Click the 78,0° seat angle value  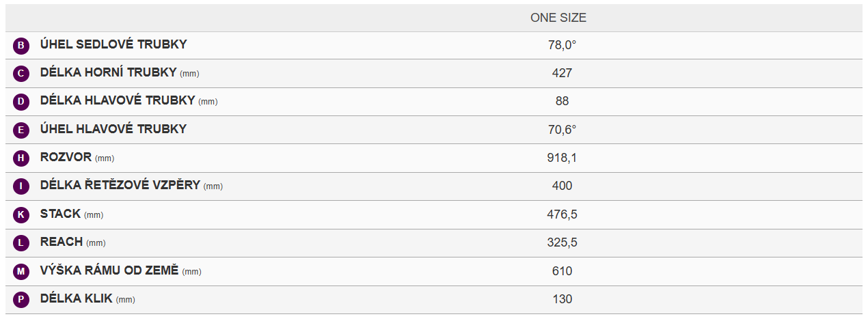coord(562,45)
